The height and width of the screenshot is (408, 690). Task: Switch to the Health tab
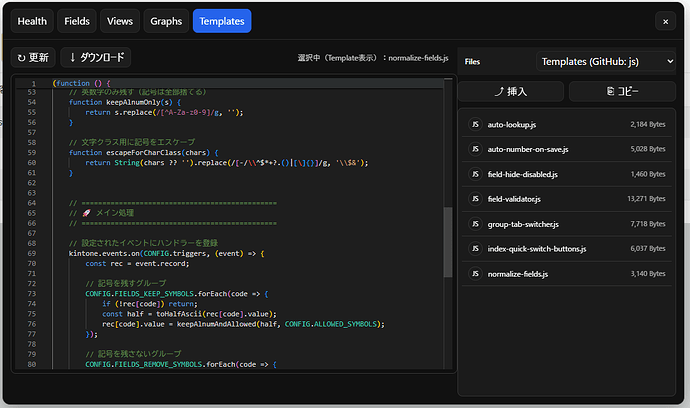(32, 21)
